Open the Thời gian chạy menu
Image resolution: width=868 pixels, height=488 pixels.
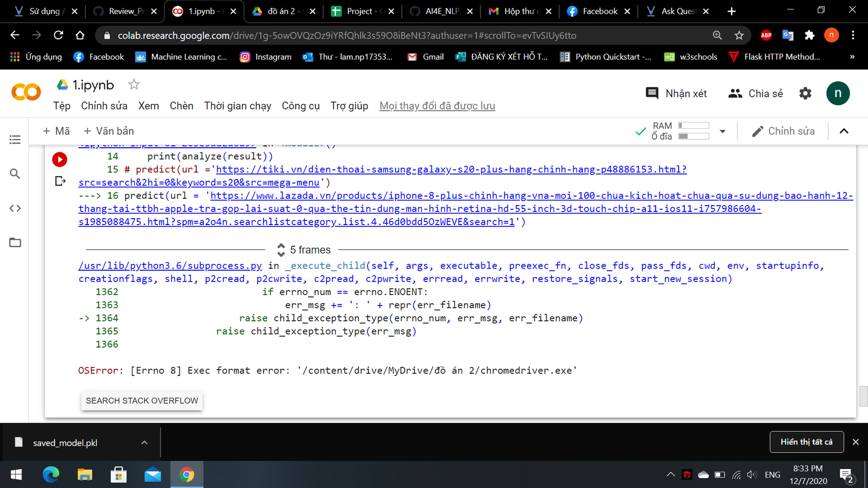coord(238,106)
